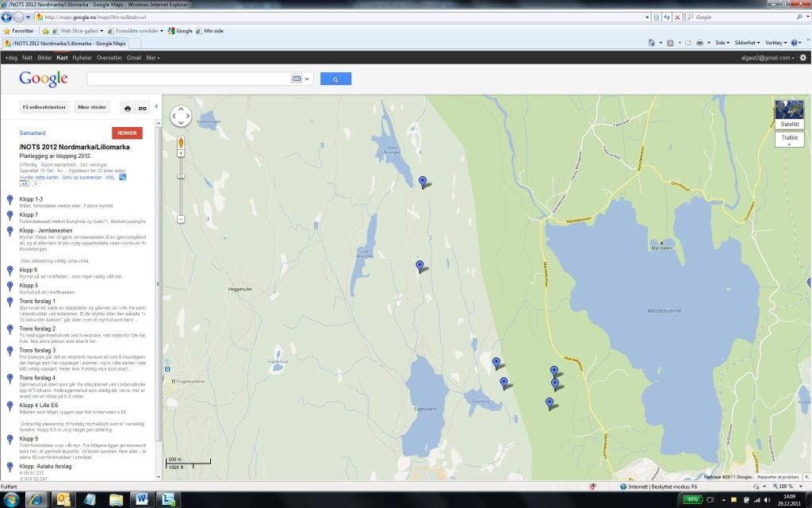Screen dimensions: 812x508
Task: Collapse the left side panel arrow
Action: point(156,107)
